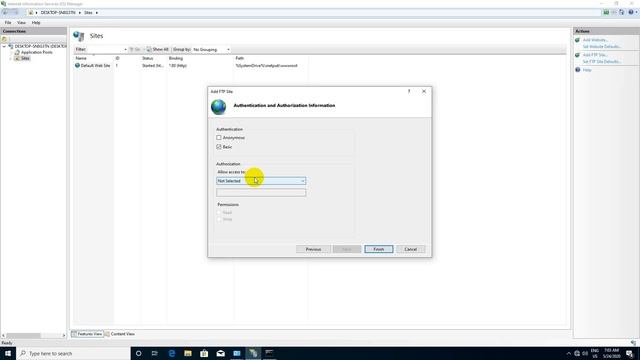Click the blue Help icon in Actions
Viewport: 640px width, 360px height.
coord(578,70)
